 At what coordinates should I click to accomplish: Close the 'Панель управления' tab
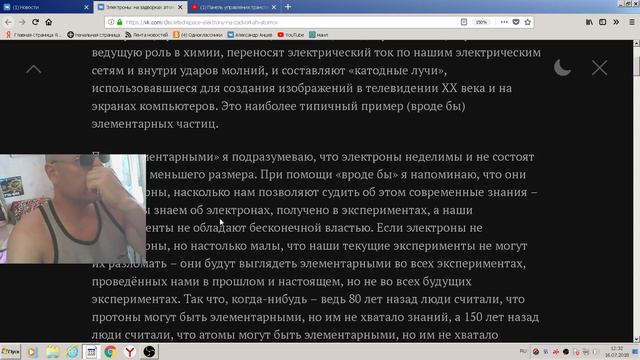click(274, 7)
